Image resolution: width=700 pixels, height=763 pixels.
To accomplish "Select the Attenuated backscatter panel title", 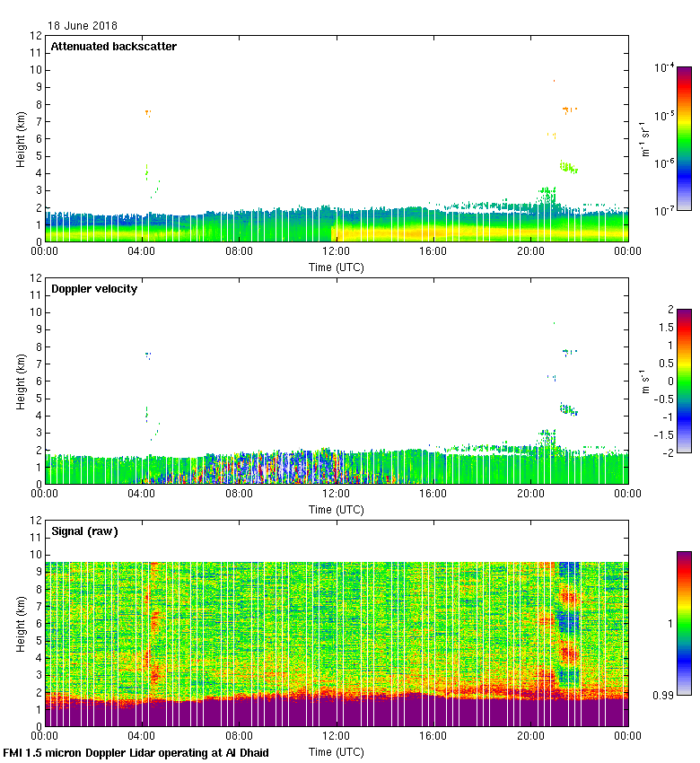I will [x=113, y=47].
